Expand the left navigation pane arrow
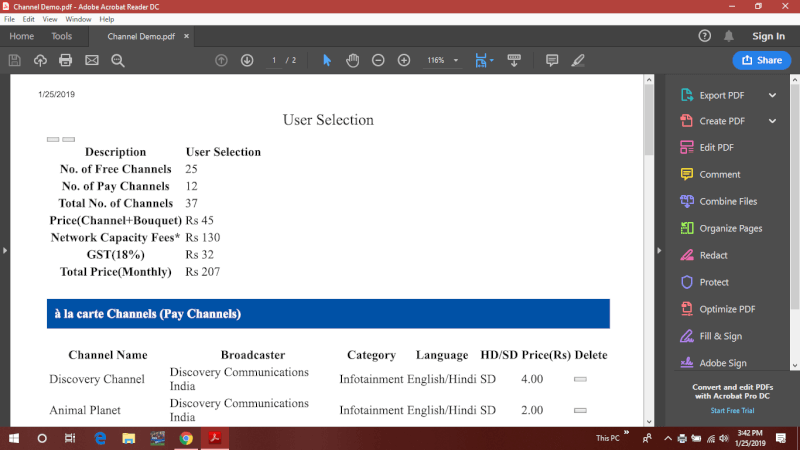The width and height of the screenshot is (800, 450). tap(5, 251)
